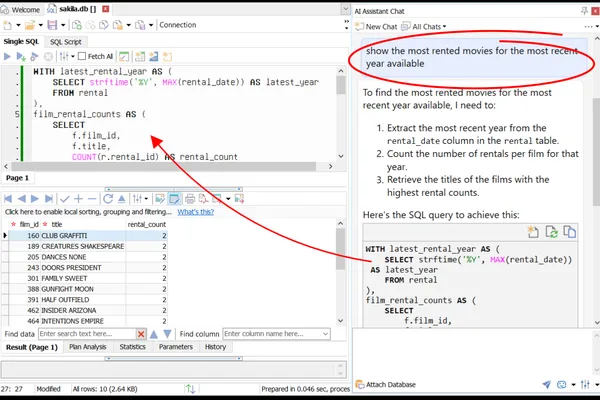Open dropdown arrow next to New document icon
This screenshot has height=400, width=600.
18,25
